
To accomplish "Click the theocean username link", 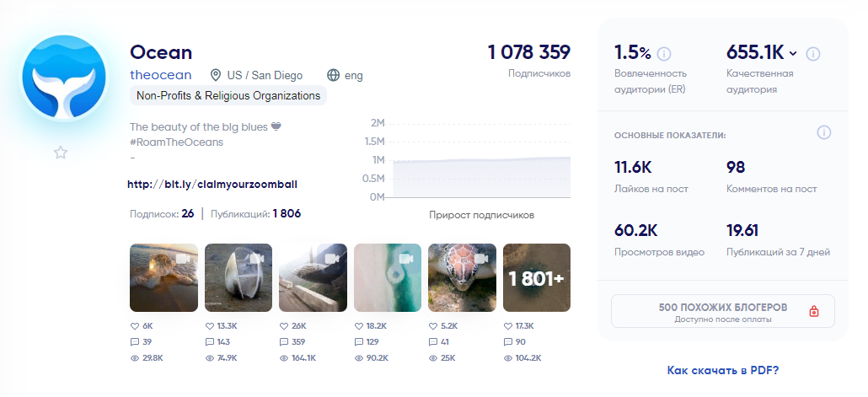I will 160,75.
